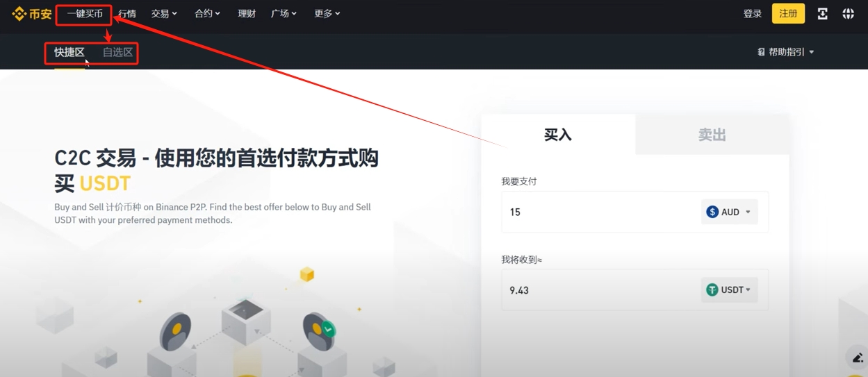Switch to the 快捷区 tab
Image resolution: width=868 pixels, height=377 pixels.
pyautogui.click(x=69, y=52)
